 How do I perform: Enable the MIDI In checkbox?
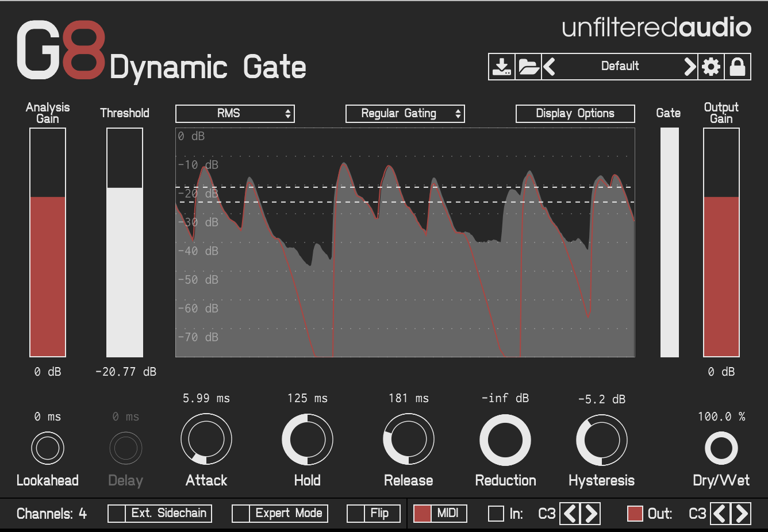(496, 514)
